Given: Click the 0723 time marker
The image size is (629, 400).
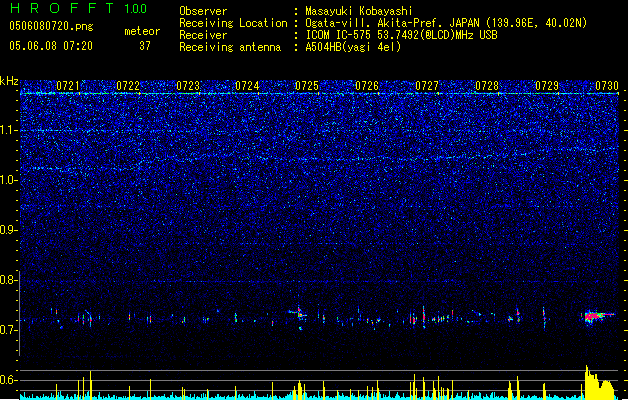Looking at the screenshot, I should tap(188, 86).
